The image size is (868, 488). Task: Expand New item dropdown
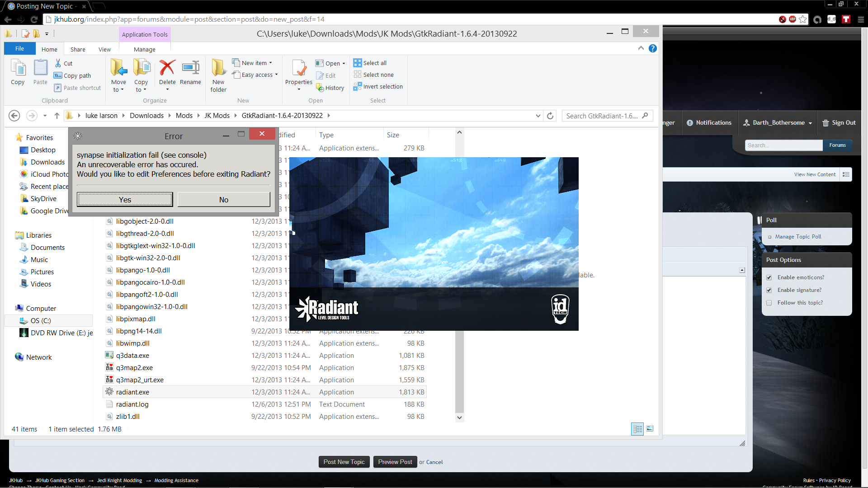[x=270, y=63]
